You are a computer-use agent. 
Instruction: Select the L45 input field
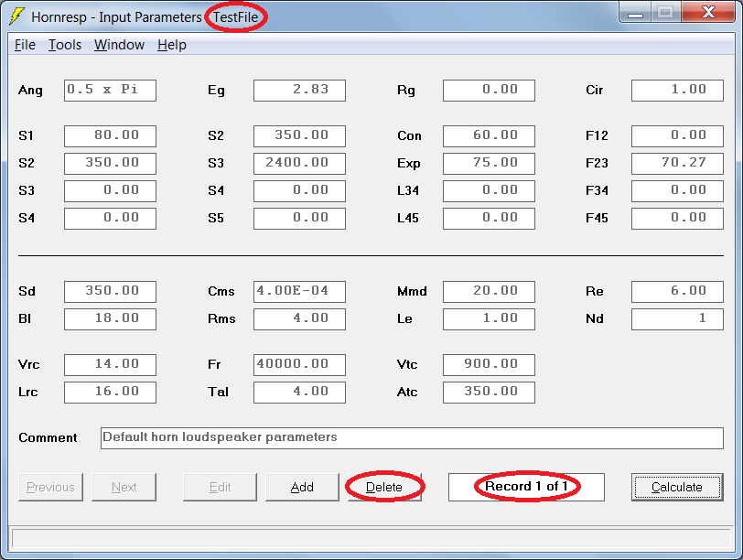[489, 219]
